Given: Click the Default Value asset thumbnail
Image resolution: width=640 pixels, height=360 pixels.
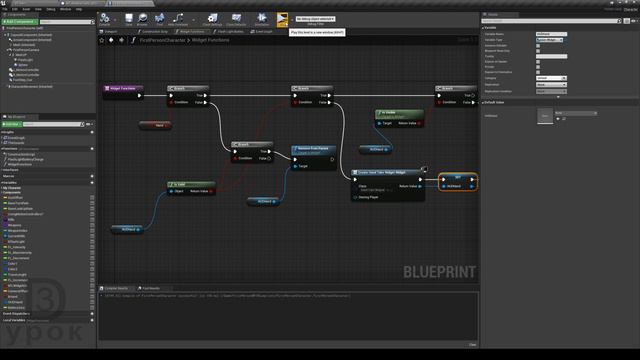Looking at the screenshot, I should [x=545, y=116].
